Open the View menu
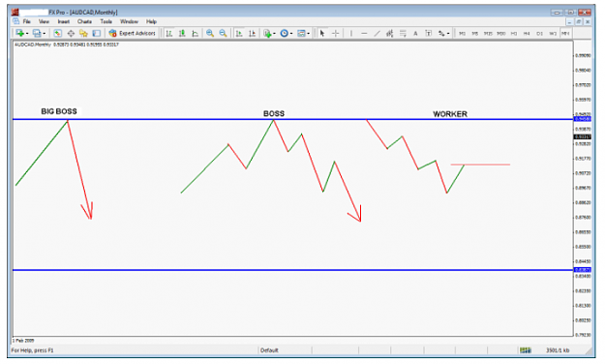This screenshot has width=605, height=364. point(44,21)
